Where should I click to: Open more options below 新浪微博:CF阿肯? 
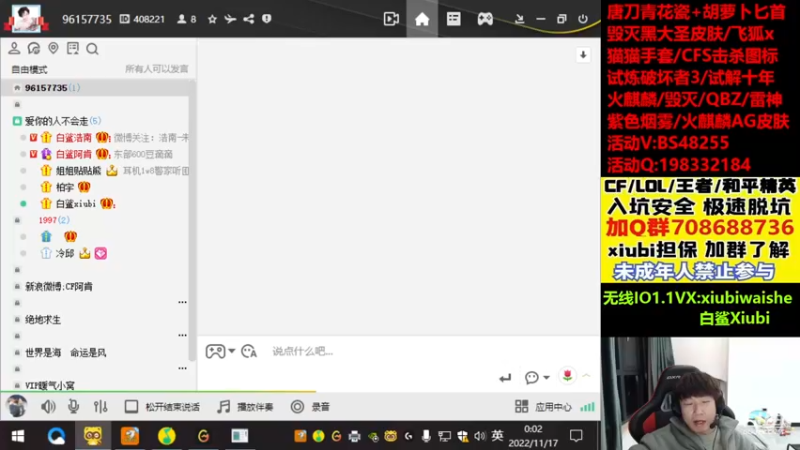point(182,303)
